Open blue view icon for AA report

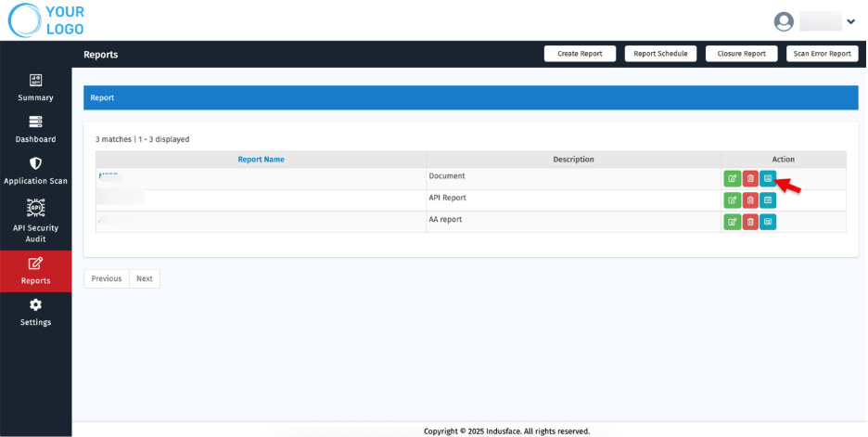(768, 222)
